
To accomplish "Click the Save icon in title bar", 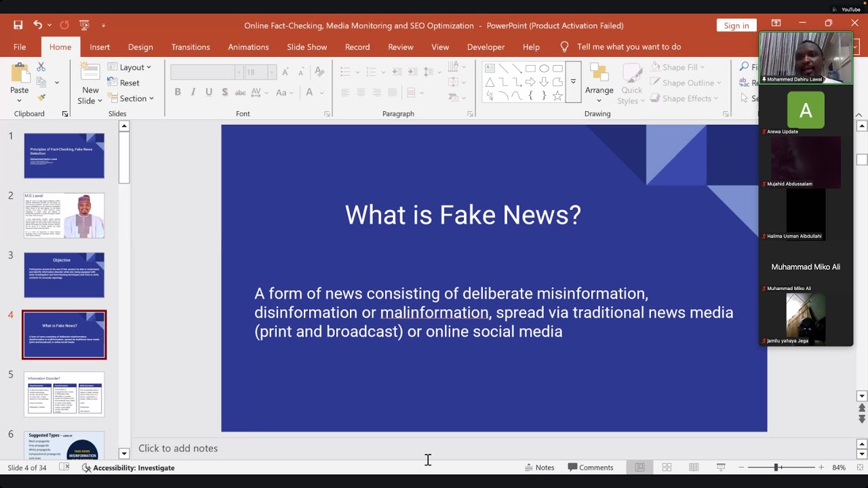I will [18, 25].
